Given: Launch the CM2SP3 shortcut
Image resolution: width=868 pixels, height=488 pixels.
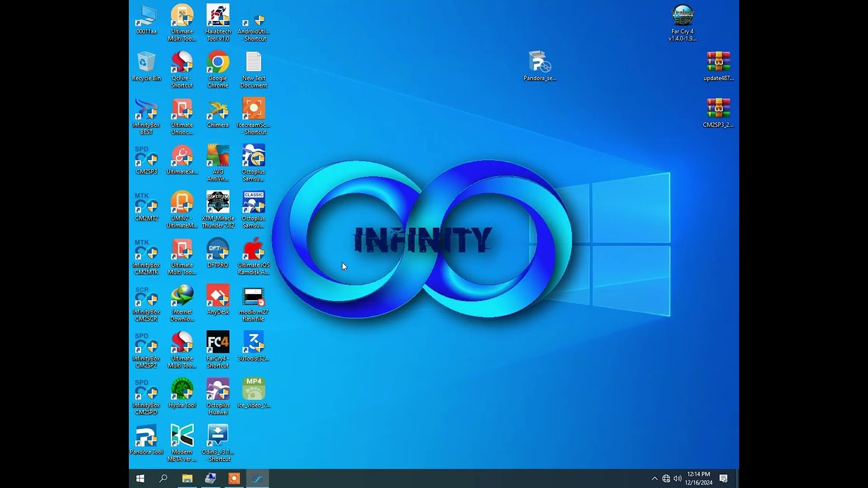Looking at the screenshot, I should coord(146,159).
